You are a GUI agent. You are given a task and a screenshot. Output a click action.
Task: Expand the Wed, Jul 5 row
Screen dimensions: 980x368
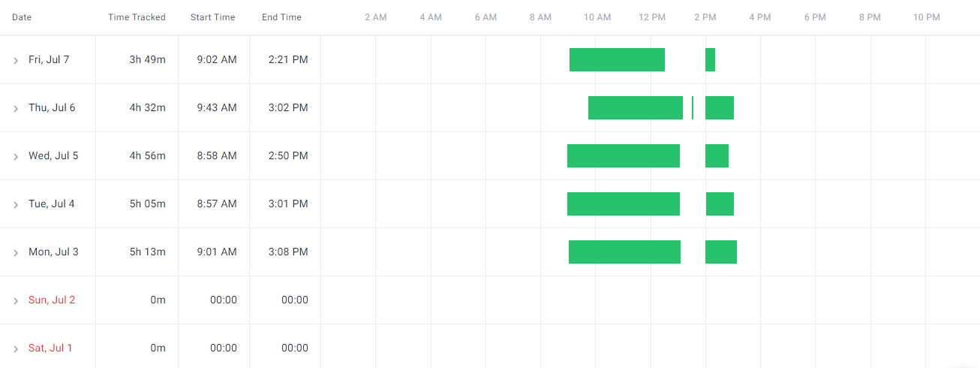(x=16, y=156)
